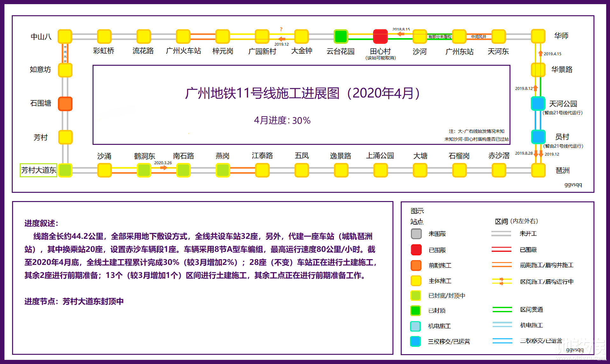The image size is (610, 364).
Task: Click the 进度节点：芳村大道东封顶中 text
Action: tap(74, 301)
